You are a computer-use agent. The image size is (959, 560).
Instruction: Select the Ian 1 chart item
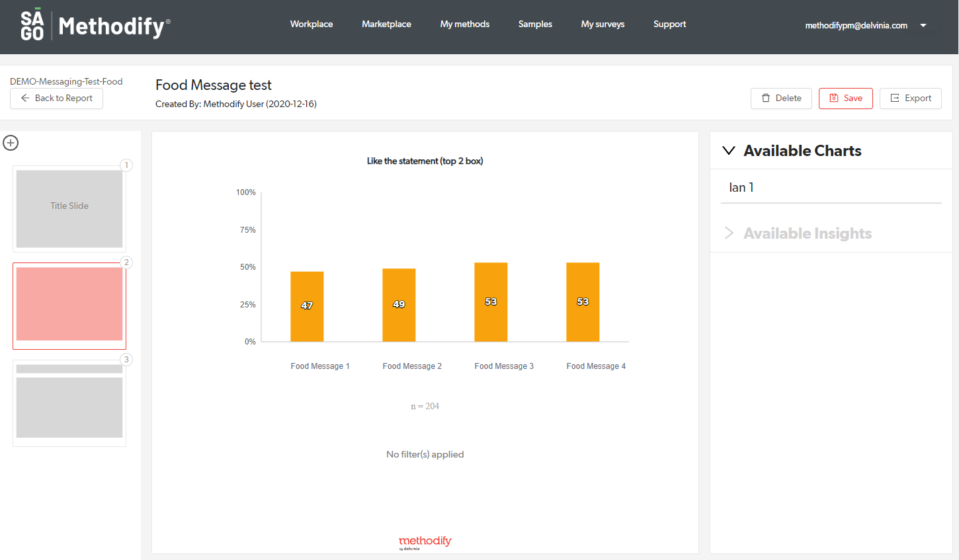click(741, 188)
